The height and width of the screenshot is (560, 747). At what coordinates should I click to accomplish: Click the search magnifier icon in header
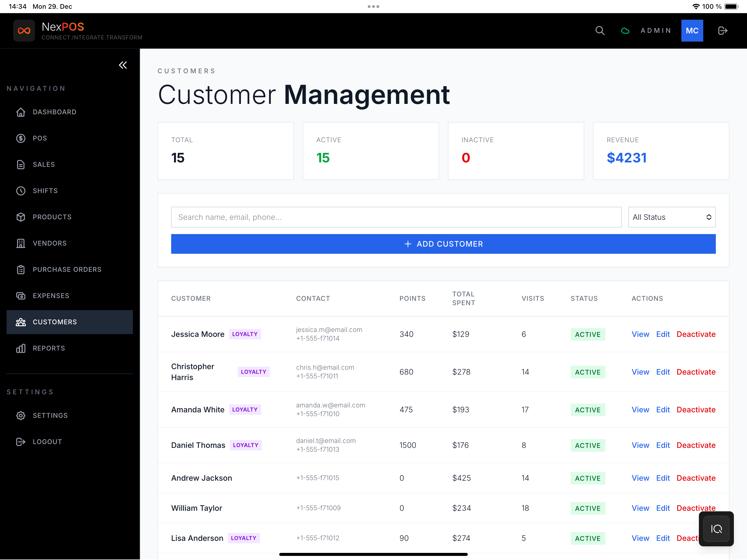[x=600, y=31]
